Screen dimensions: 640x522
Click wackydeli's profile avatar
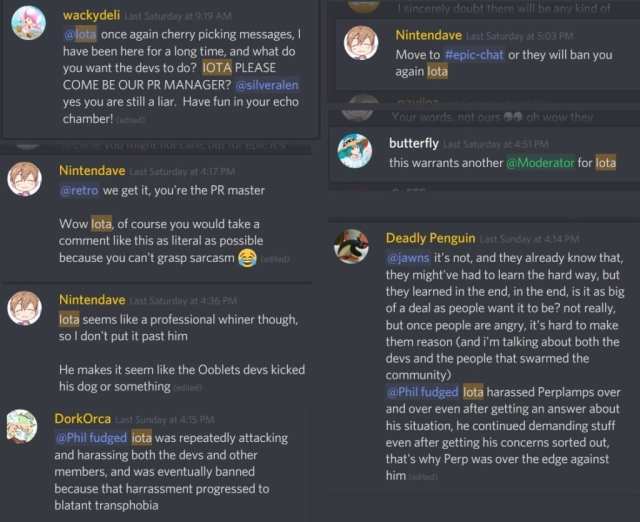[x=28, y=23]
